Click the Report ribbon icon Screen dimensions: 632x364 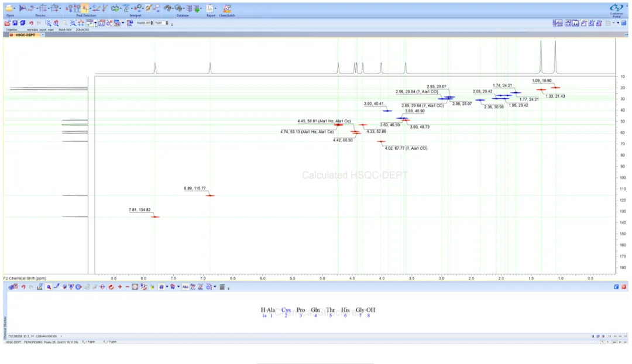(210, 8)
